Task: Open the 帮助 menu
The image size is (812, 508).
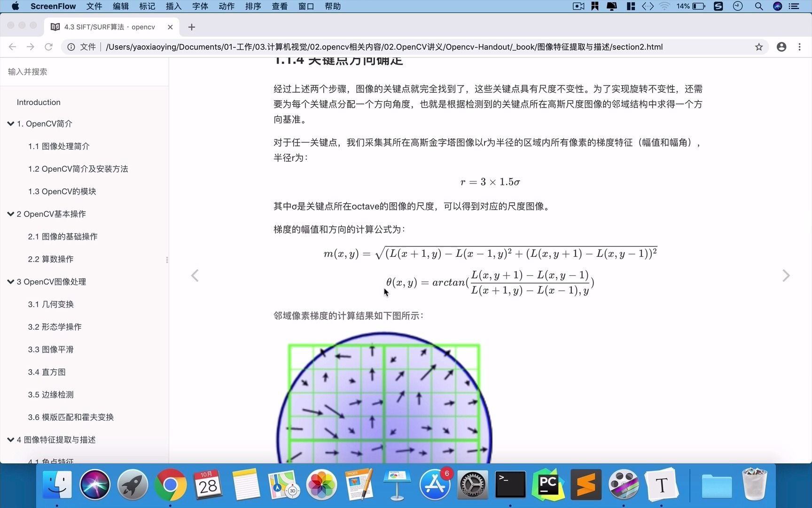Action: (x=333, y=6)
